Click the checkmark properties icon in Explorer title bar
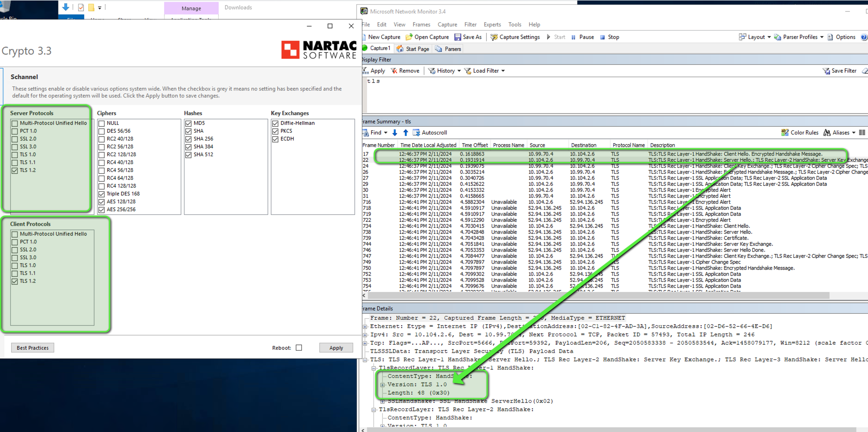Screen dimensions: 868x432 click(x=81, y=7)
